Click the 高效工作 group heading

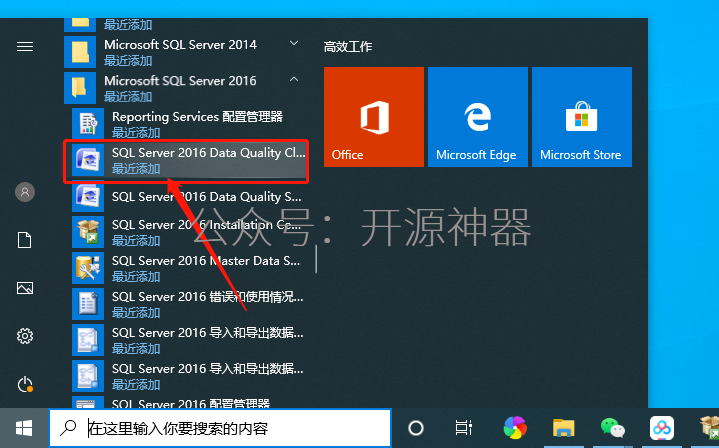(348, 47)
